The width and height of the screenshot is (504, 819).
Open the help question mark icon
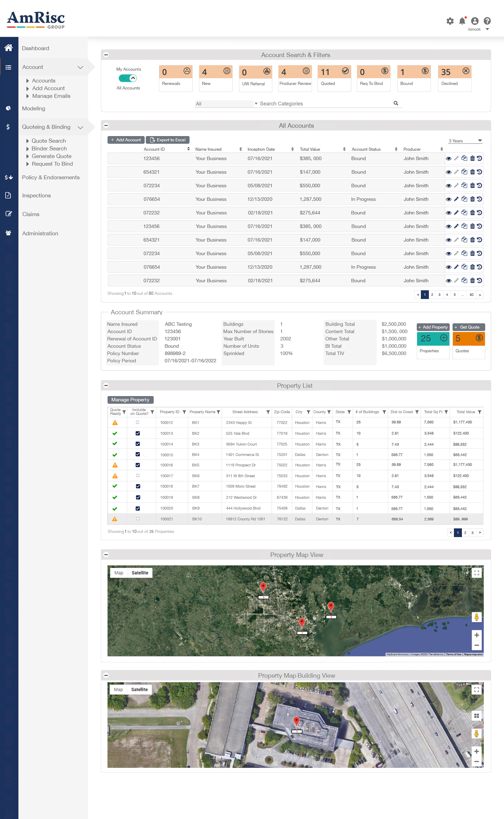(x=487, y=21)
